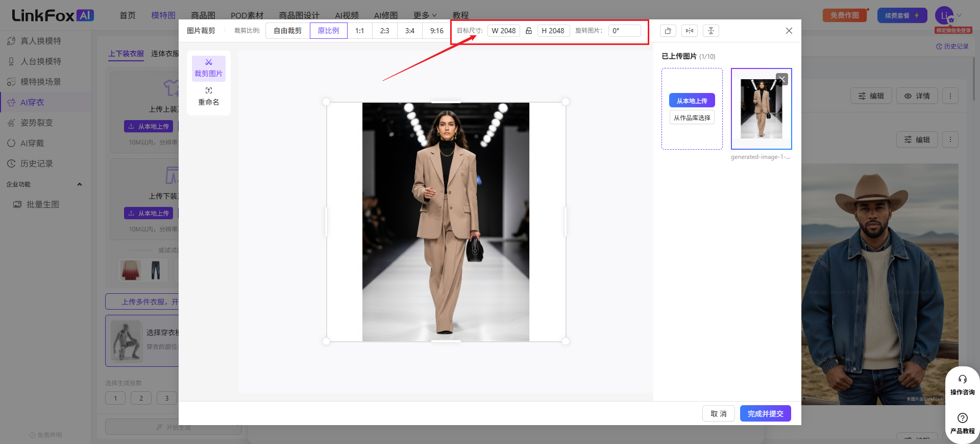Click 从作品库选择 button

(692, 118)
